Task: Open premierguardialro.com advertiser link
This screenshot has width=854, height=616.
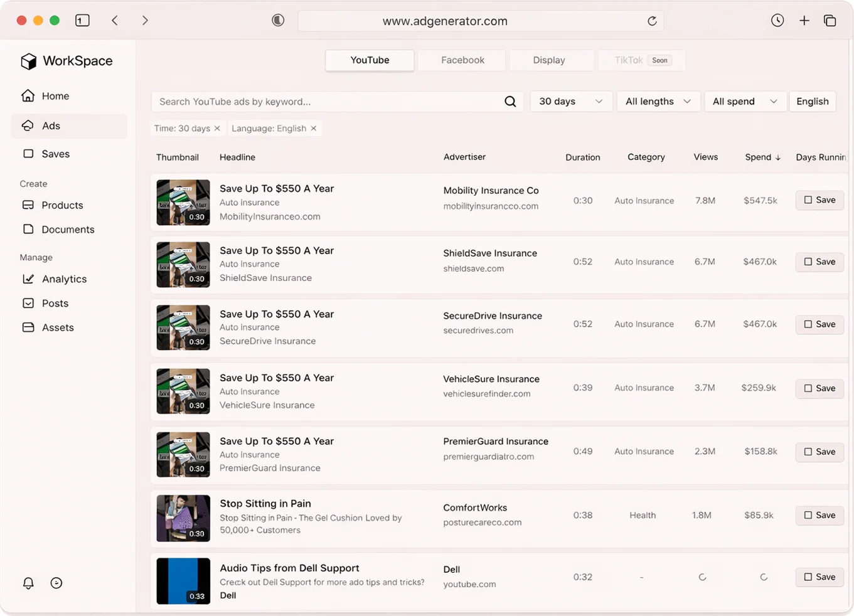Action: coord(489,457)
